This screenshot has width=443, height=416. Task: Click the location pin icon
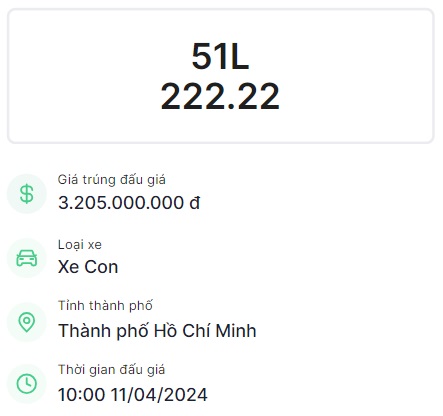(27, 322)
